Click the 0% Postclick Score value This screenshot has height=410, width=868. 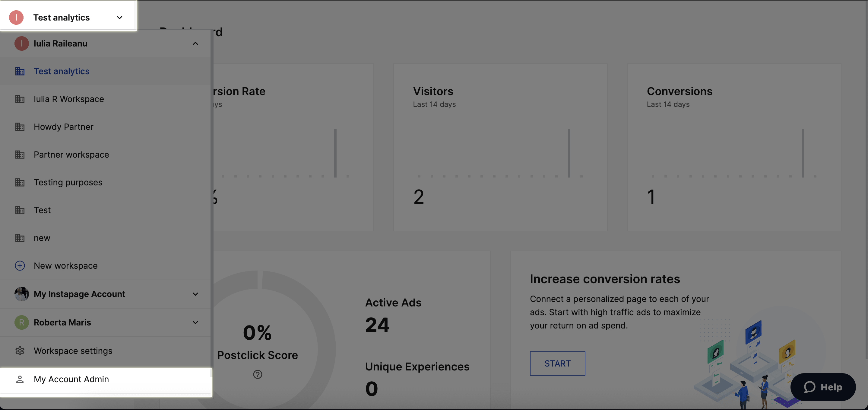point(257,332)
